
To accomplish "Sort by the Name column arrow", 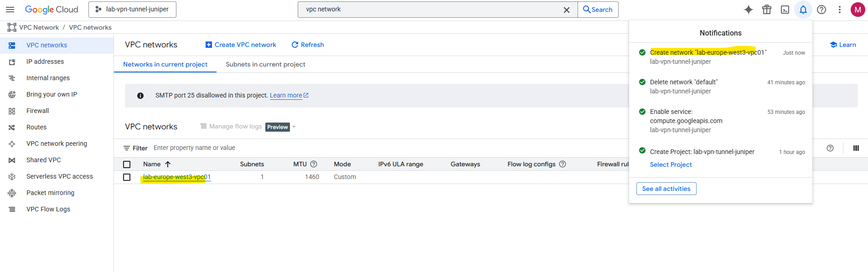I will (168, 164).
